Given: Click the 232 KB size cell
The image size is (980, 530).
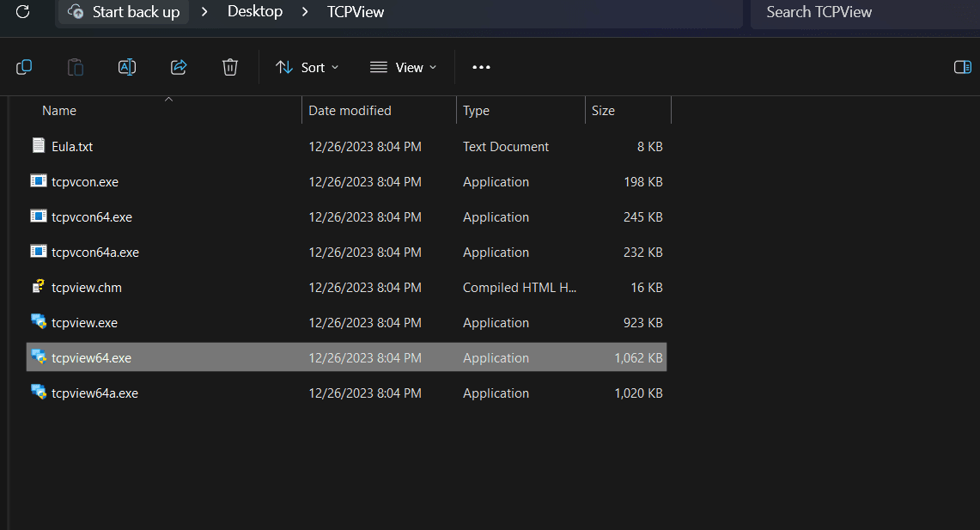Looking at the screenshot, I should tap(643, 253).
